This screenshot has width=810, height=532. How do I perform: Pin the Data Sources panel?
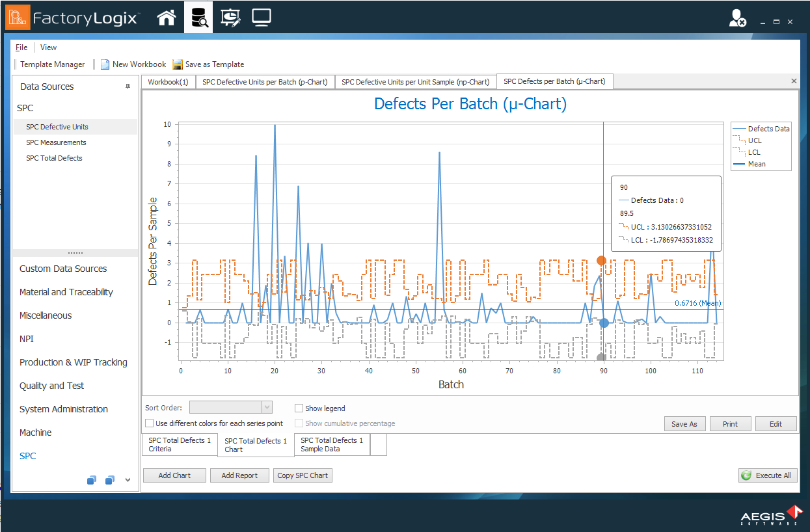(128, 86)
